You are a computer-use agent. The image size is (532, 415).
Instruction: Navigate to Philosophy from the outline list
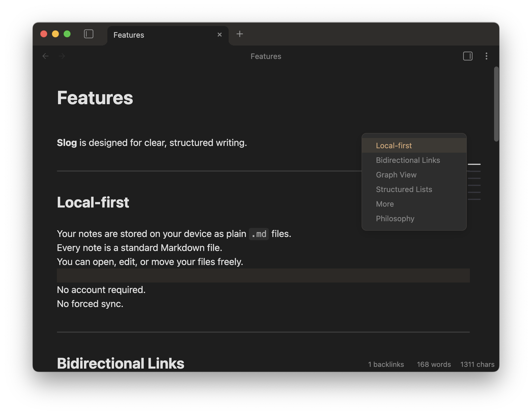coord(395,219)
